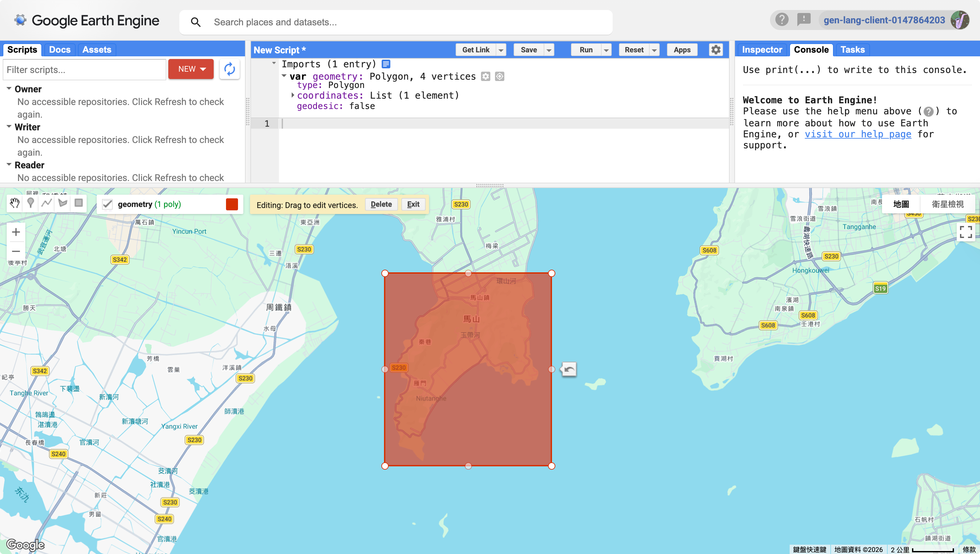Expand the coordinates list entry
The width and height of the screenshot is (980, 554).
[293, 95]
